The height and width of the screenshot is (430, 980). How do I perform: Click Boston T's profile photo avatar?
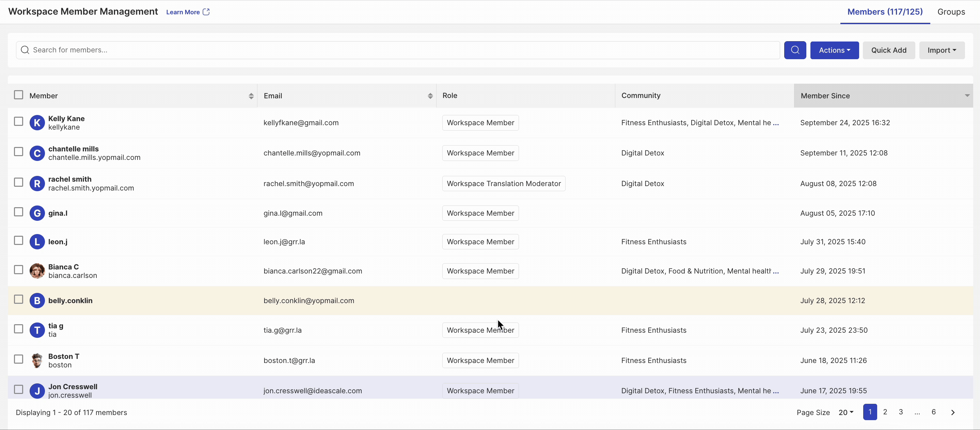(37, 360)
